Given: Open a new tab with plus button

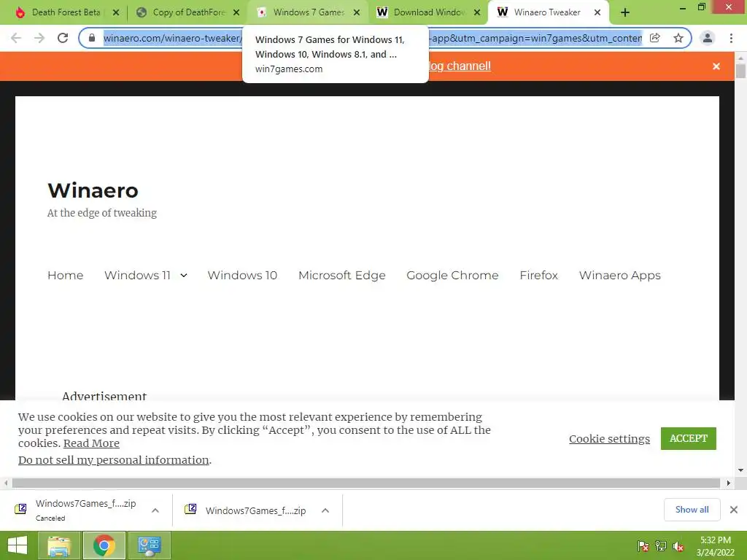Looking at the screenshot, I should [625, 13].
